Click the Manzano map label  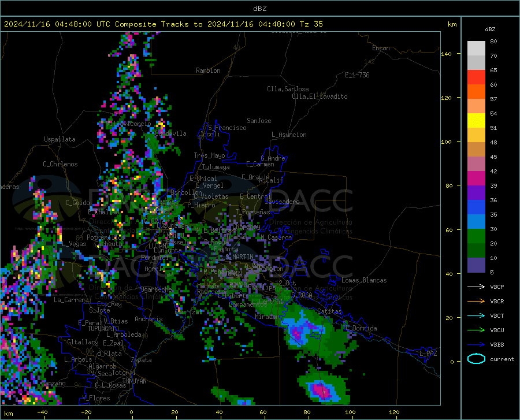(x=53, y=383)
